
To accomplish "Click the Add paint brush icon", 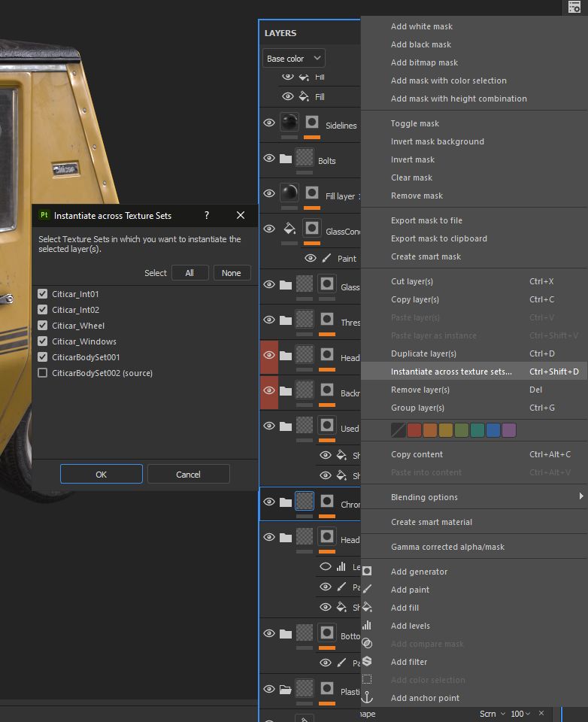I will [x=367, y=590].
